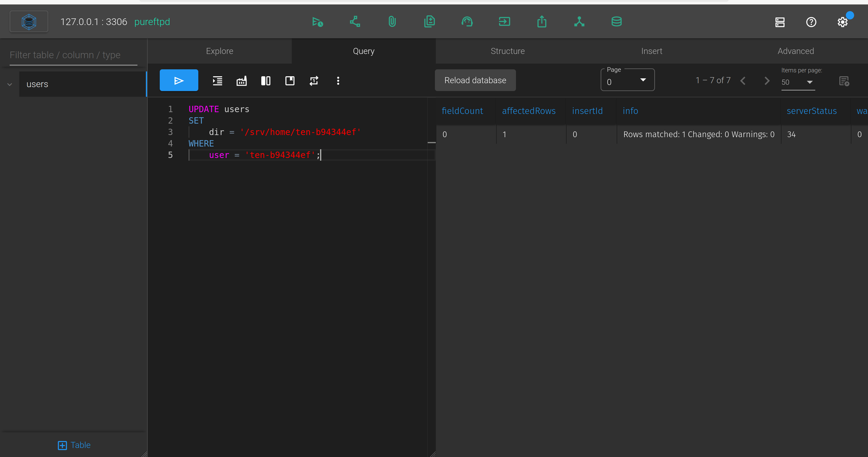Sort by the fieldCount column header
Screen dimensions: 868x457
pos(462,111)
